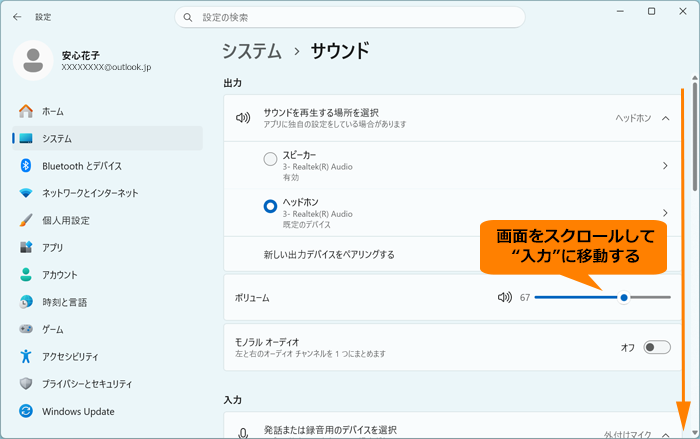Click speaker icon beside サウンドを再生する場所を選択
The width and height of the screenshot is (700, 439).
click(x=243, y=118)
